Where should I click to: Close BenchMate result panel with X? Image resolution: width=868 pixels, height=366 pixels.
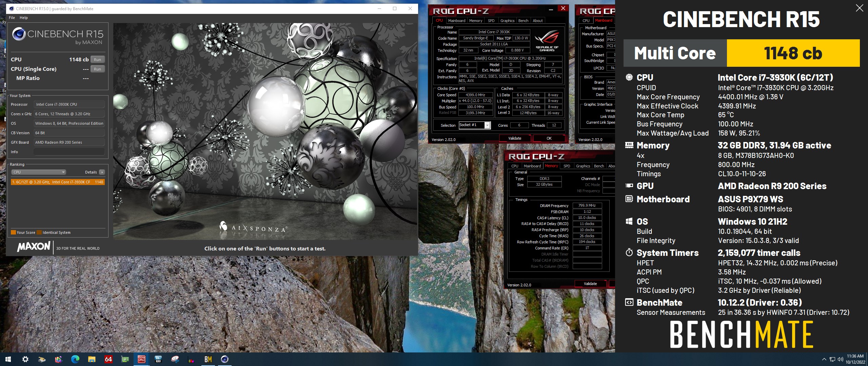coord(860,8)
